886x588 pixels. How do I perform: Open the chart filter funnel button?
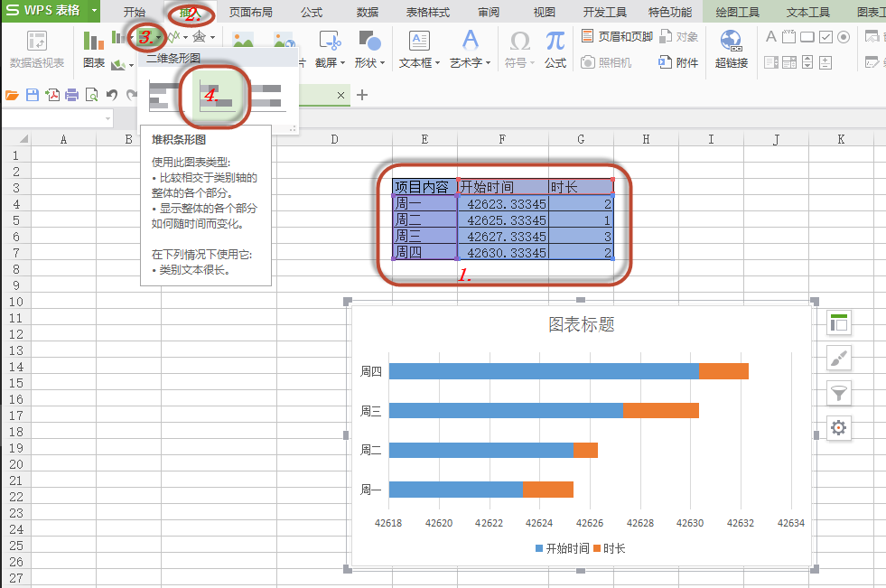[839, 393]
